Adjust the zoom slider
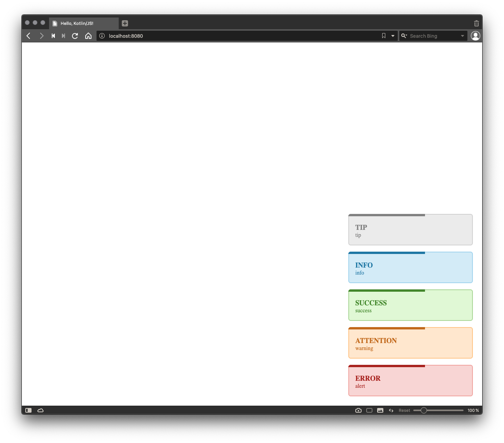504x443 pixels. point(438,410)
